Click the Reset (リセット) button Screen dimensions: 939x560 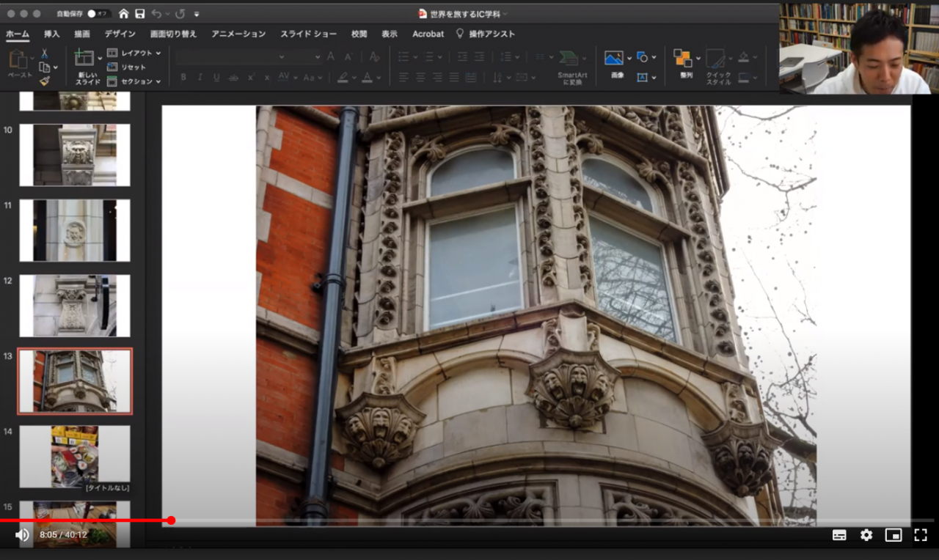pyautogui.click(x=133, y=67)
